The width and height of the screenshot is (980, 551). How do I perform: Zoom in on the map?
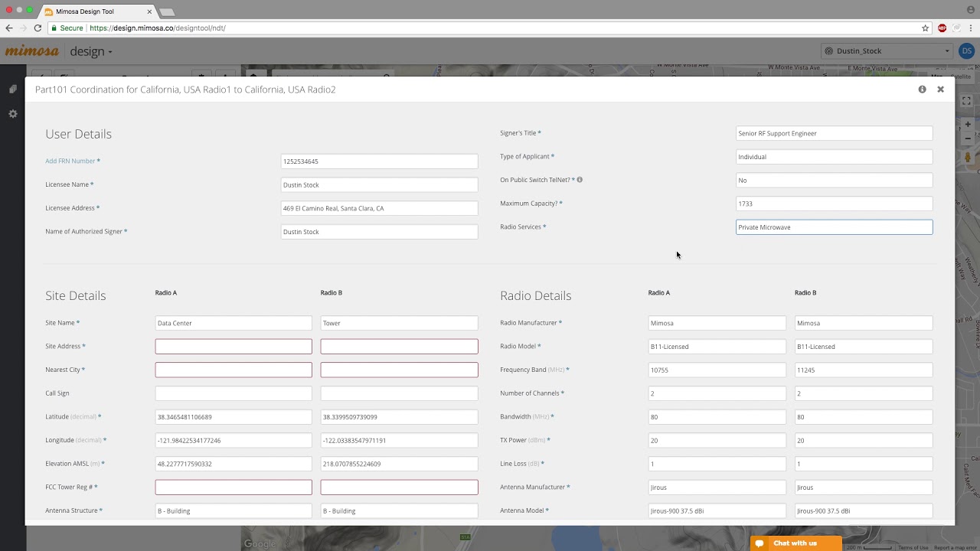[968, 124]
